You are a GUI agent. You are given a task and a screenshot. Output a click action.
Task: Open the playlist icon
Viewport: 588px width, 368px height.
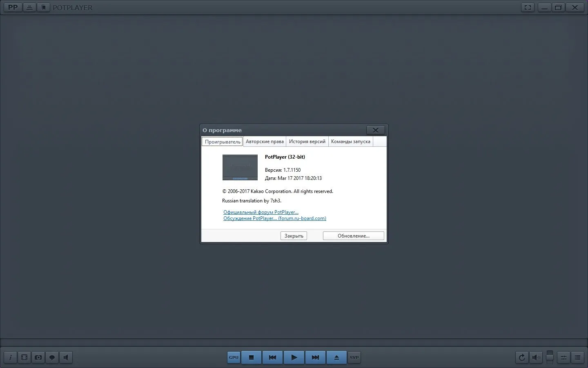pyautogui.click(x=577, y=357)
